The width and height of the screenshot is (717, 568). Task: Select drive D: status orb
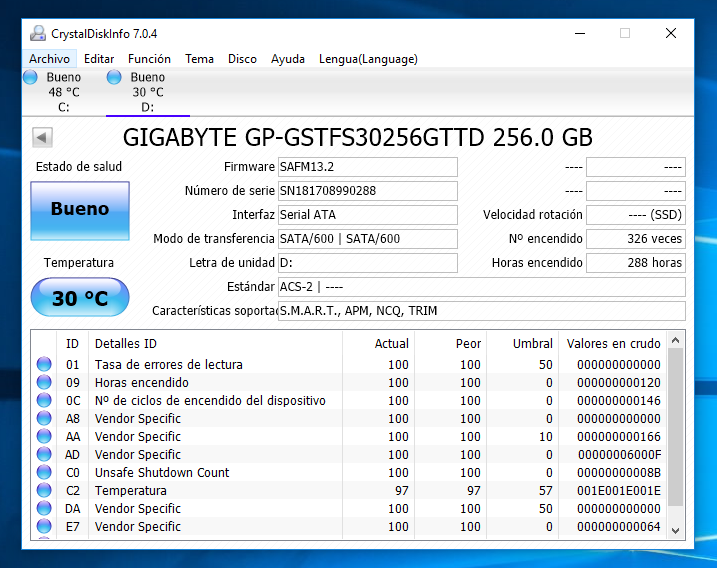click(114, 77)
